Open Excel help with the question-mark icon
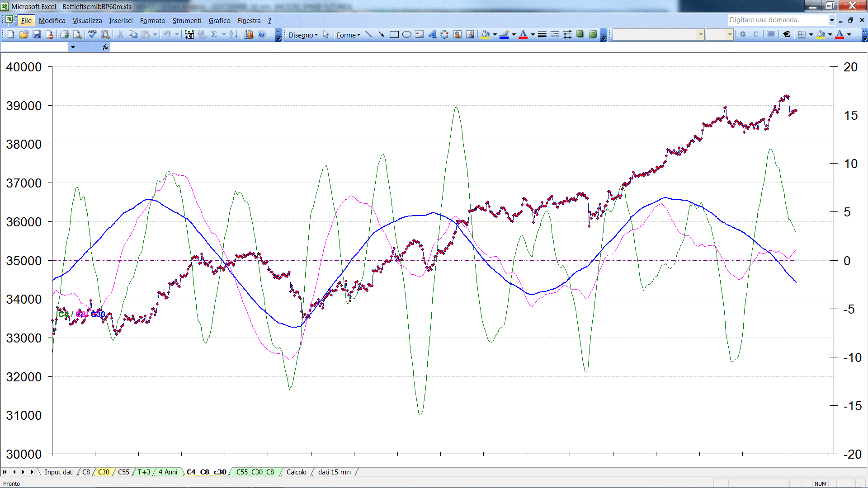This screenshot has height=488, width=868. [x=262, y=34]
